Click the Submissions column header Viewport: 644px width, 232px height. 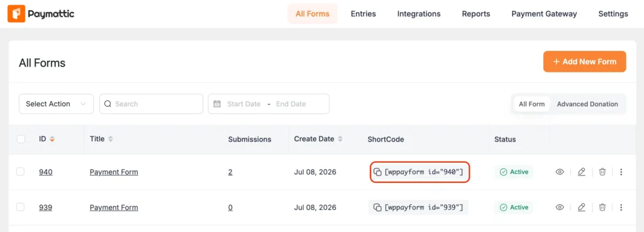click(250, 139)
